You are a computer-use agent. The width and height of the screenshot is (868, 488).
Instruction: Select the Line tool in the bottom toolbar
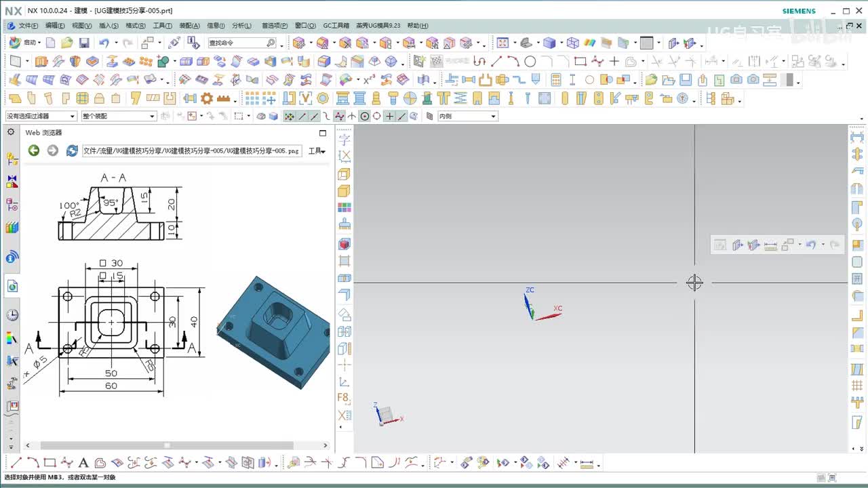click(x=16, y=463)
